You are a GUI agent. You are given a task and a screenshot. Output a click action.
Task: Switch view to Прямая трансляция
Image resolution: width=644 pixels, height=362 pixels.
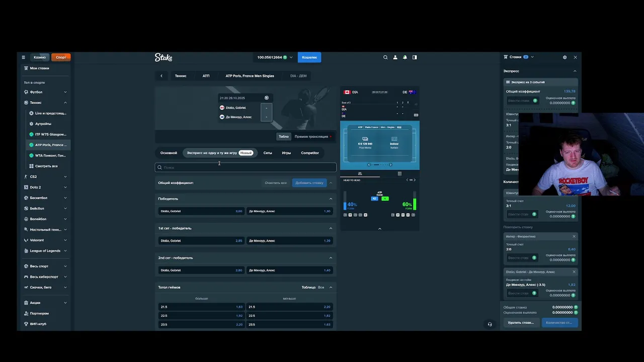pyautogui.click(x=312, y=136)
